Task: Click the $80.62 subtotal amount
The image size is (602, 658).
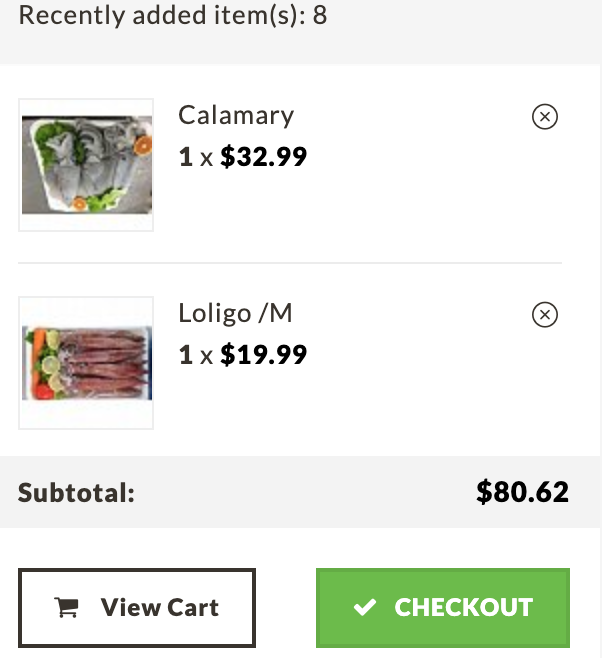Action: click(523, 492)
